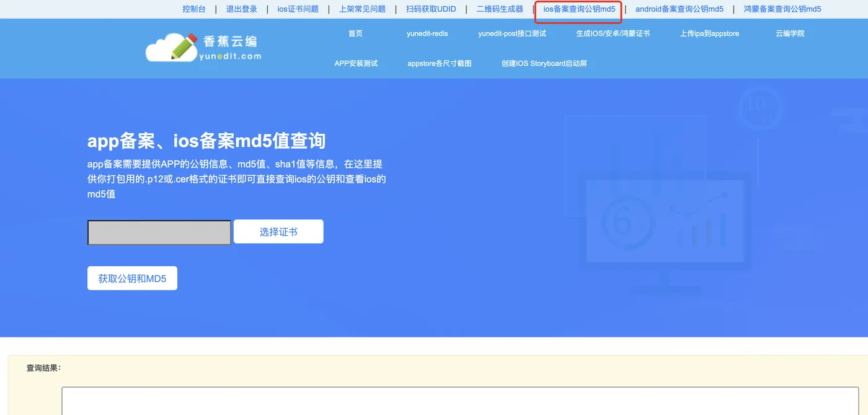Open appstore各尺寸截图 menu item
Image resolution: width=868 pixels, height=415 pixels.
(x=440, y=63)
